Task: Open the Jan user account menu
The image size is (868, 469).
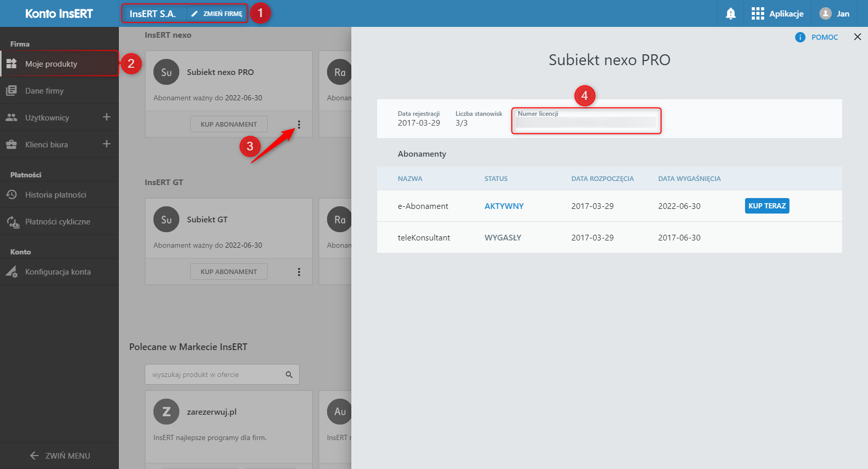Action: (x=834, y=14)
